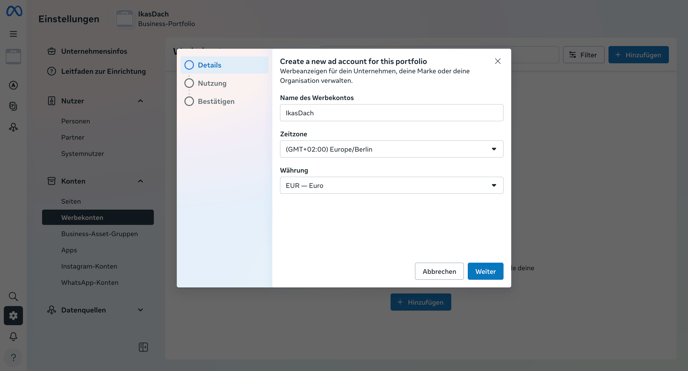Click the Weiter button

click(x=485, y=271)
